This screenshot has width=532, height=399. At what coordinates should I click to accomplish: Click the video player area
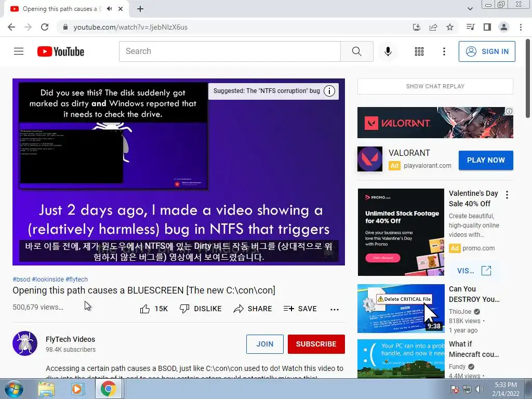click(x=179, y=171)
